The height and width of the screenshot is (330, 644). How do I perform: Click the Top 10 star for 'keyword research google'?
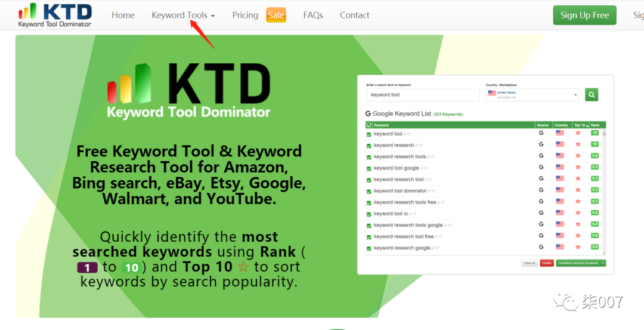[x=578, y=247]
